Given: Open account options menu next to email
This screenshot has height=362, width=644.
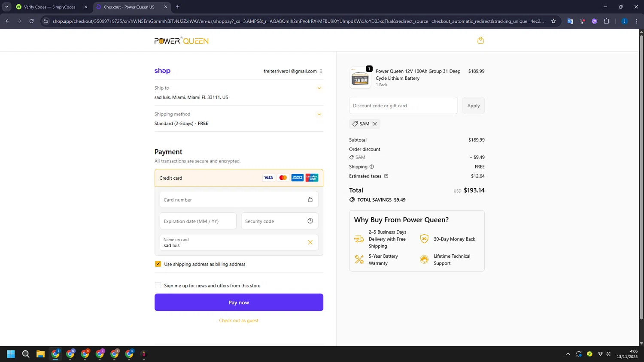Looking at the screenshot, I should pos(321,71).
